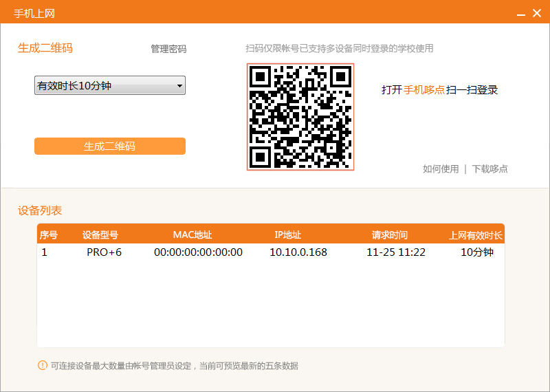Click MAC address 00:00:00:00:00:00 cell
This screenshot has height=392, width=550.
pos(198,252)
